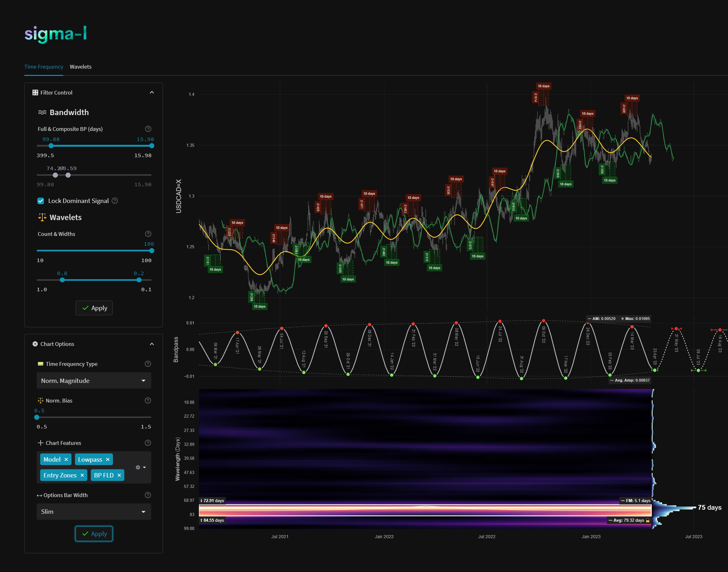
Task: Open the Norm. Magnitude dropdown
Action: click(94, 380)
